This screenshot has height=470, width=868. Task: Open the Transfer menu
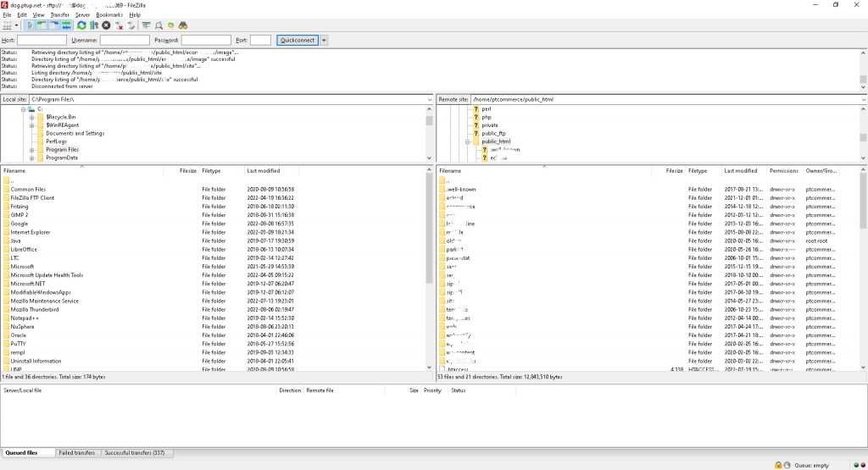(60, 15)
